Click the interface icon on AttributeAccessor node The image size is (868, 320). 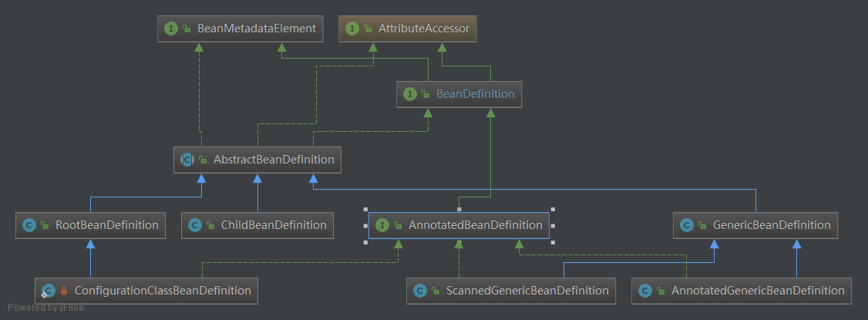point(353,29)
